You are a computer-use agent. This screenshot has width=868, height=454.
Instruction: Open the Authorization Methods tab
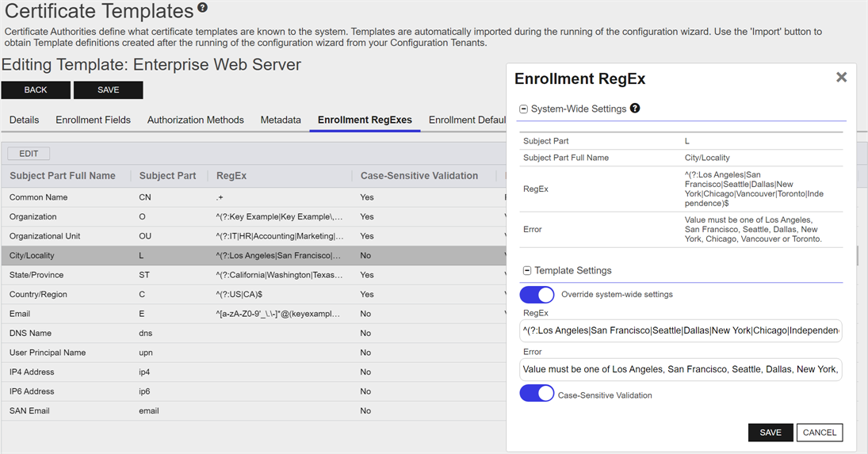pyautogui.click(x=196, y=120)
